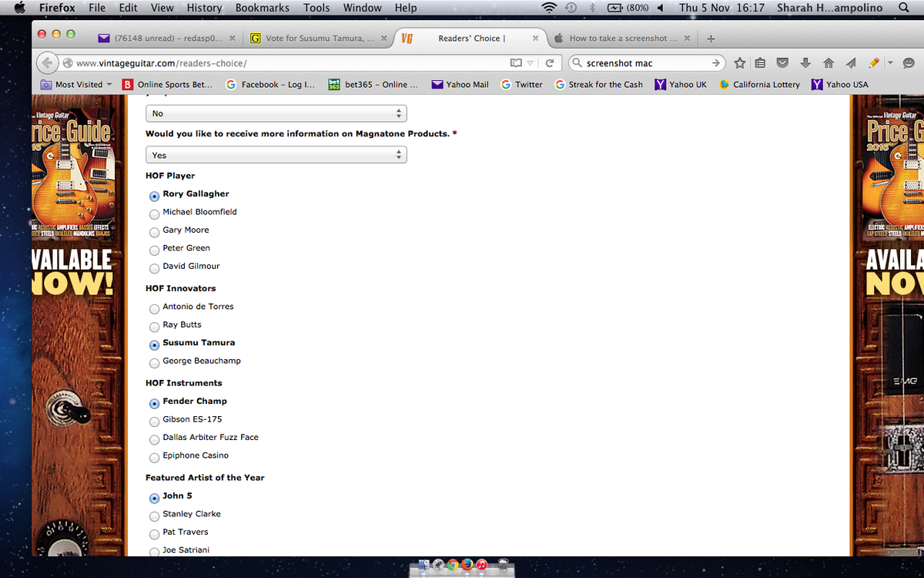Show bookmarks list icon in toolbar
924x578 pixels.
pyautogui.click(x=761, y=63)
